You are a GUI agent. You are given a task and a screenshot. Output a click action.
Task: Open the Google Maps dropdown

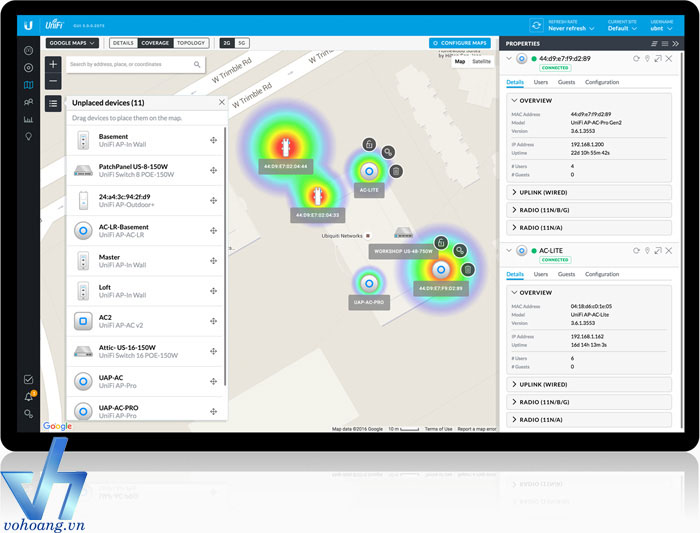click(x=72, y=43)
